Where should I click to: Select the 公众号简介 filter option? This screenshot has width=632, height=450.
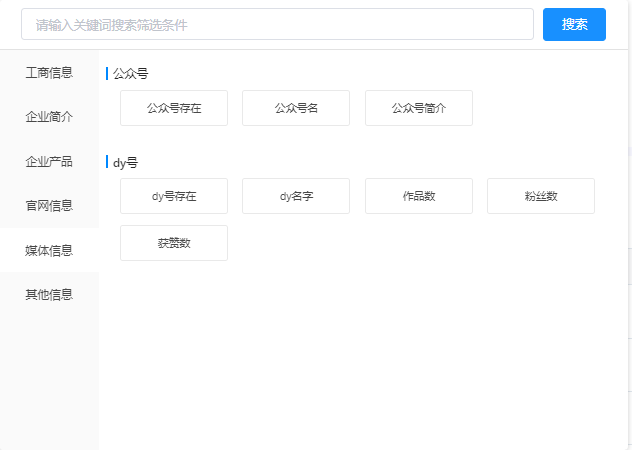pyautogui.click(x=419, y=108)
